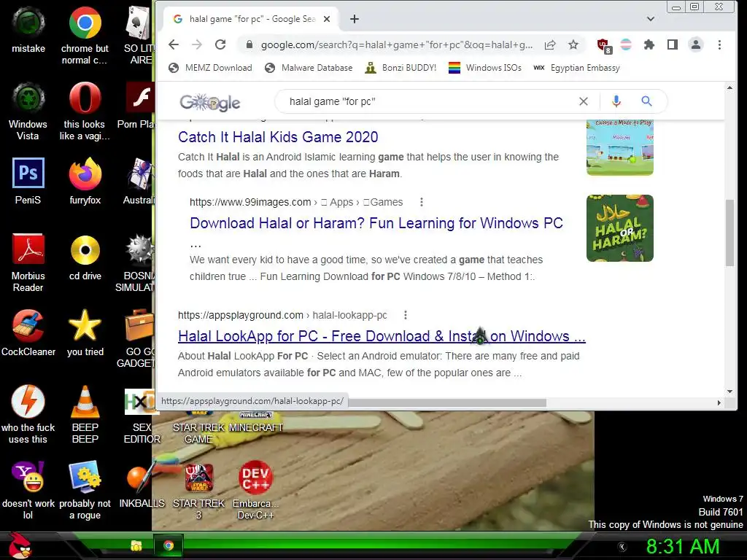The image size is (747, 560).
Task: Open the Embarcadero Dev-C++ icon
Action: [x=255, y=489]
